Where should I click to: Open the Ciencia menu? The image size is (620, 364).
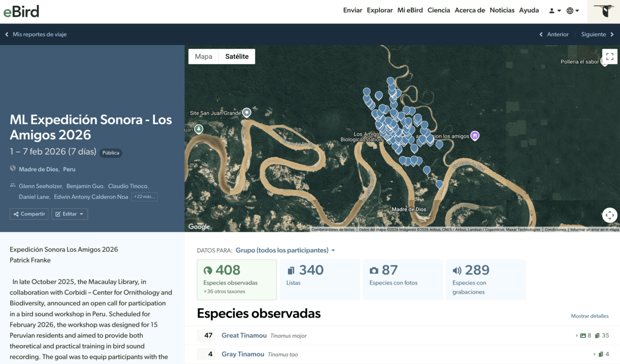point(438,10)
